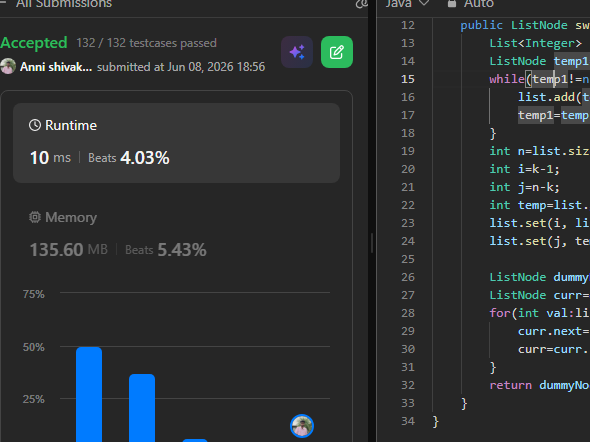Click the Accepted status text

click(x=34, y=43)
